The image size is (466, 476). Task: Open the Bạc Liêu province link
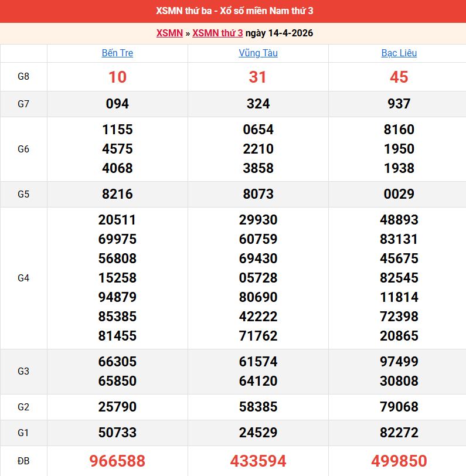coord(399,53)
